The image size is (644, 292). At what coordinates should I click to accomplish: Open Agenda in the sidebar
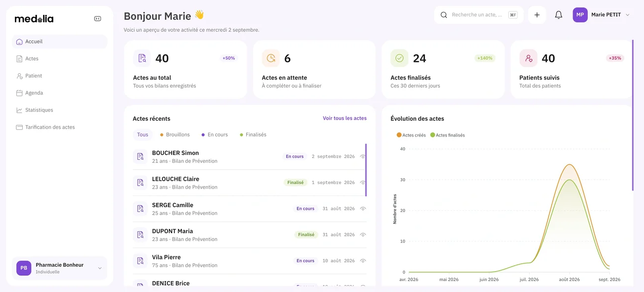pyautogui.click(x=59, y=93)
